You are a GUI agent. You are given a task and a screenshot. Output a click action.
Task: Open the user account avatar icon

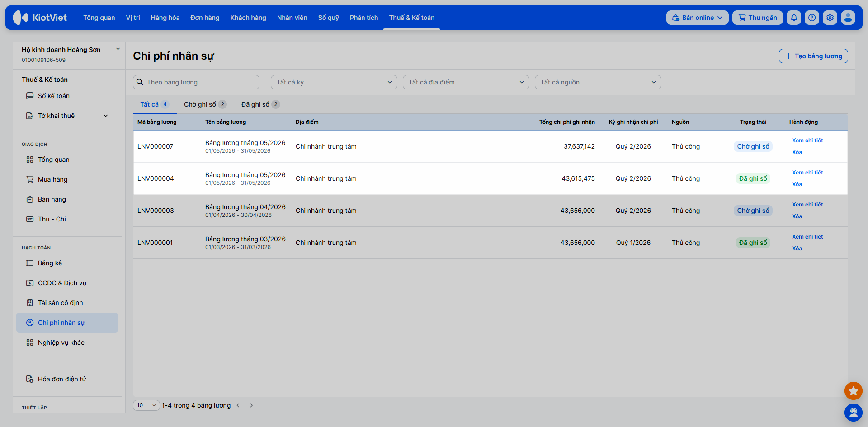(848, 18)
